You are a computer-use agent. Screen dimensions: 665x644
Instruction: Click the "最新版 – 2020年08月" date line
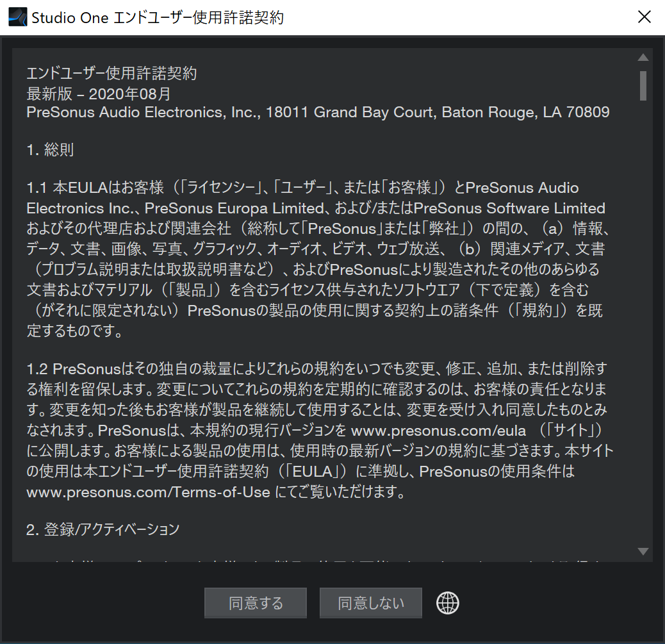[99, 94]
